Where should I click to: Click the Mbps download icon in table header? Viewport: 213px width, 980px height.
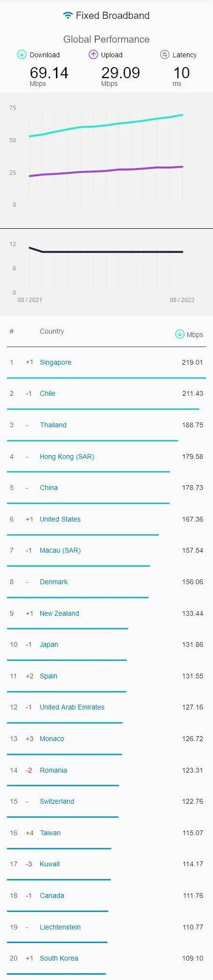(x=180, y=334)
